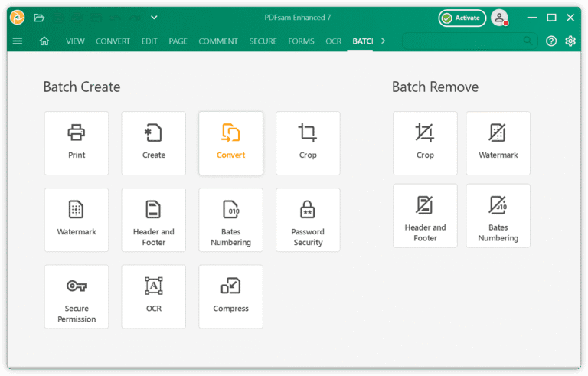
Task: Click the Activate button
Action: pos(462,18)
